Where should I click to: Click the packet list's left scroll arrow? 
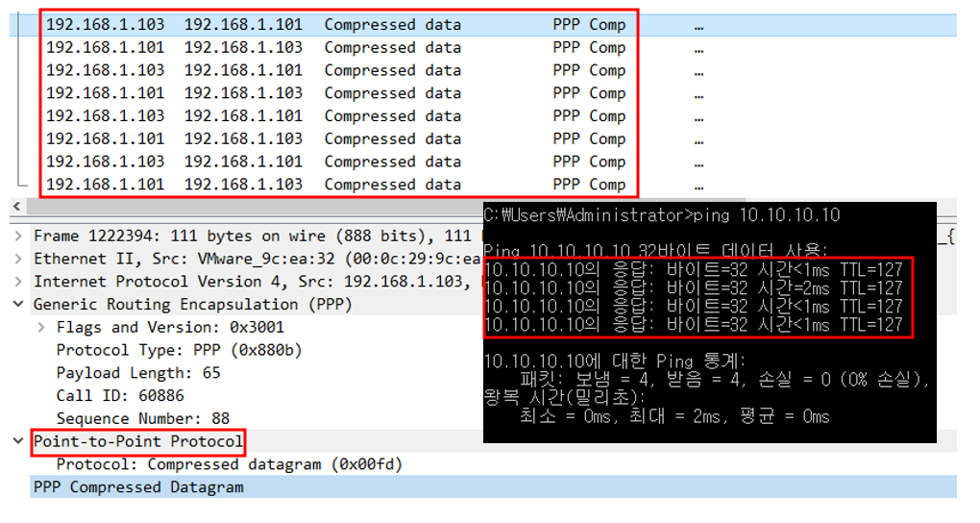coord(16,207)
